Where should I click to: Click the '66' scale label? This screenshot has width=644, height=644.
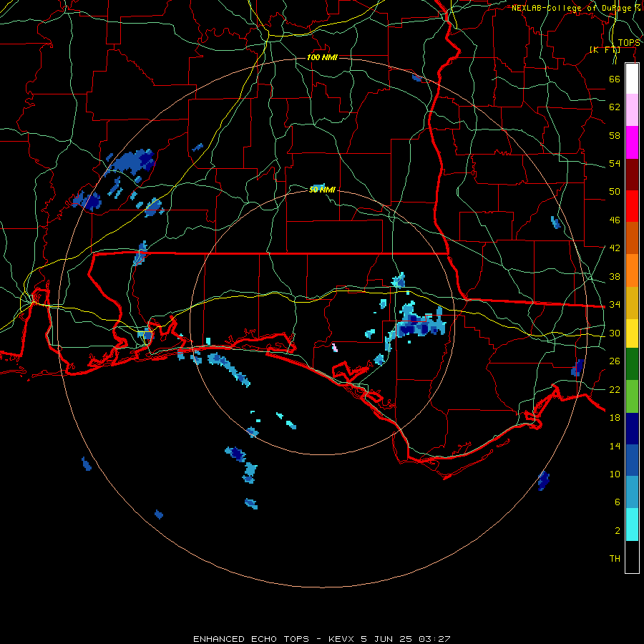click(x=615, y=79)
